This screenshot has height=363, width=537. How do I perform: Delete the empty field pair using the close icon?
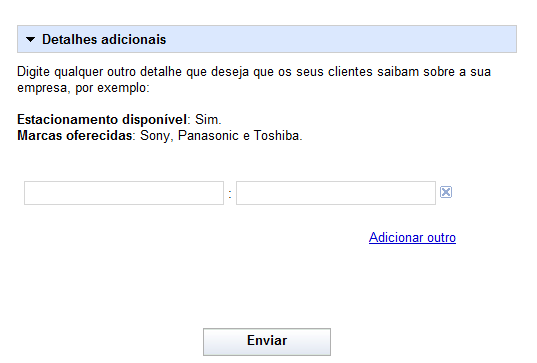click(446, 192)
